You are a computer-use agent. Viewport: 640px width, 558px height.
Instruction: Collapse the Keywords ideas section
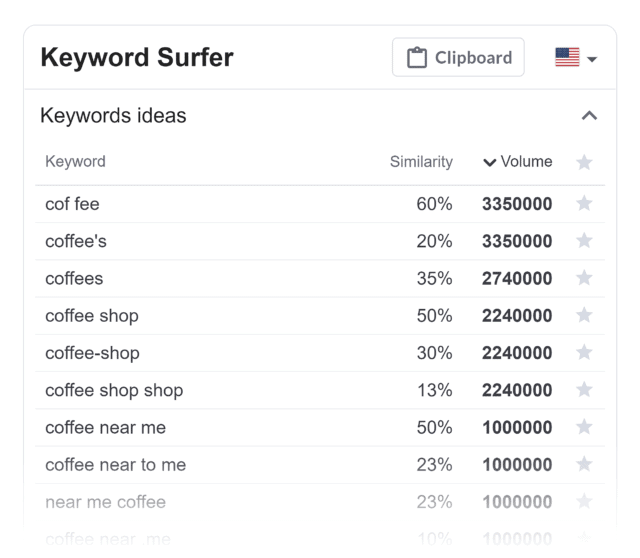[589, 116]
